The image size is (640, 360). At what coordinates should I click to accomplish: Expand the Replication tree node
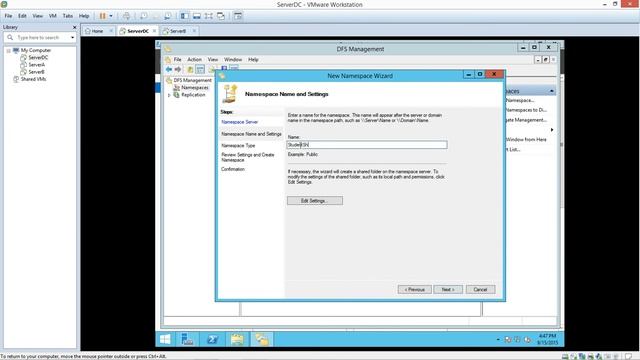(x=169, y=95)
